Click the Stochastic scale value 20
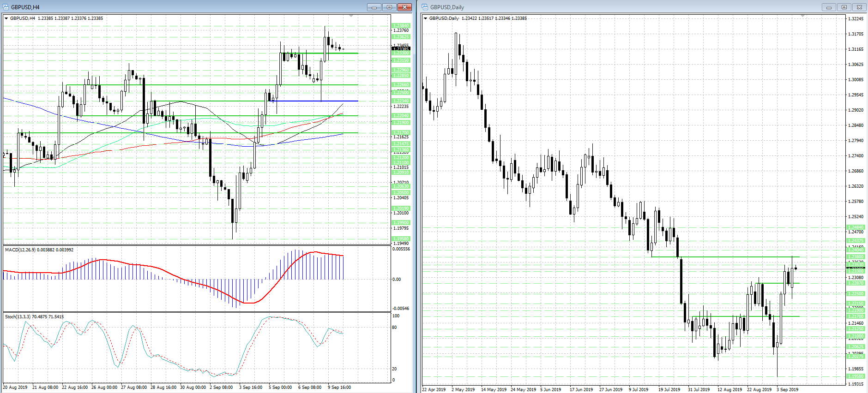The height and width of the screenshot is (393, 868). point(394,369)
